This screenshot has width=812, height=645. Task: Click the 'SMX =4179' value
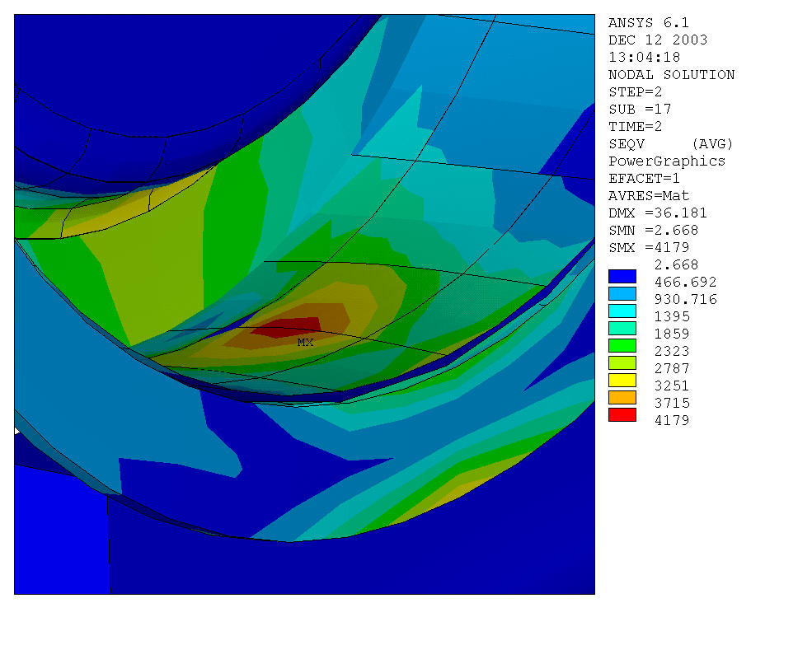click(649, 247)
